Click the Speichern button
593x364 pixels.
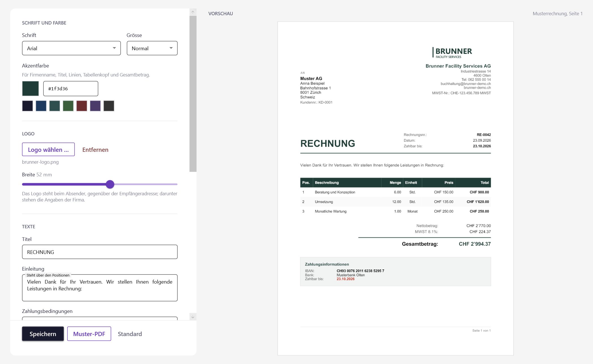click(43, 334)
